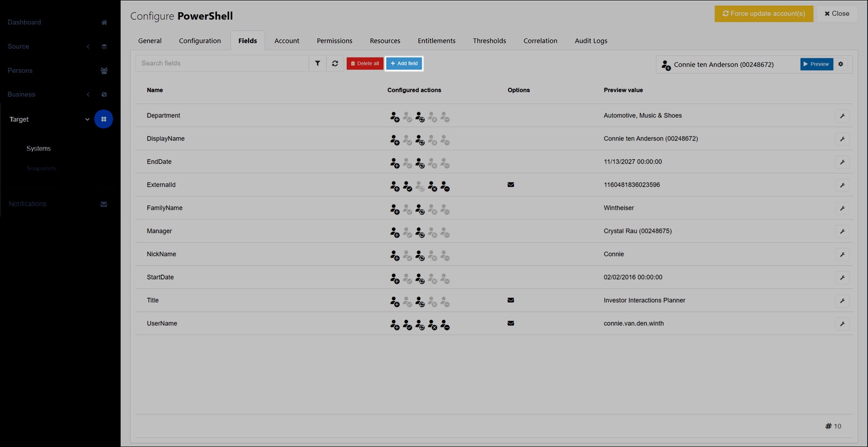
Task: Click the Title row wrench icon
Action: pos(842,300)
